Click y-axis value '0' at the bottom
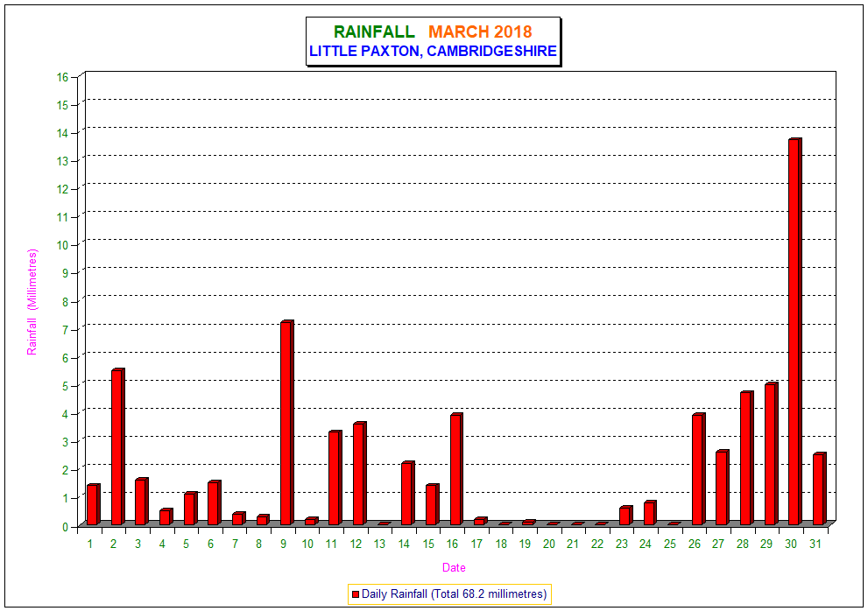868x611 pixels. (x=66, y=527)
